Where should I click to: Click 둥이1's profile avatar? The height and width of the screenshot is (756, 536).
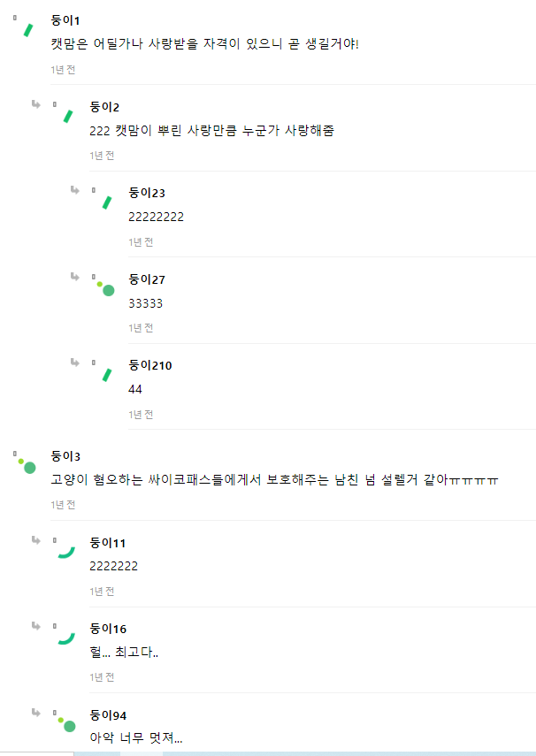pos(27,29)
